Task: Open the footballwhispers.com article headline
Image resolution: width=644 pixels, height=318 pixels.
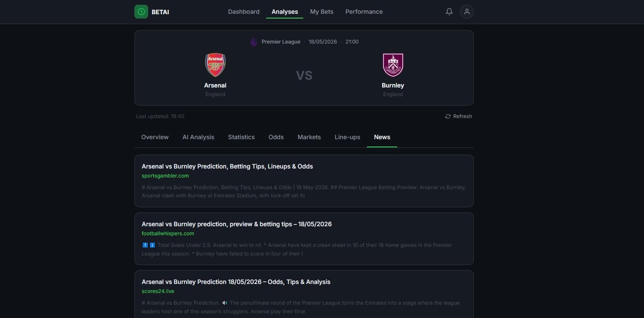Action: point(236,224)
